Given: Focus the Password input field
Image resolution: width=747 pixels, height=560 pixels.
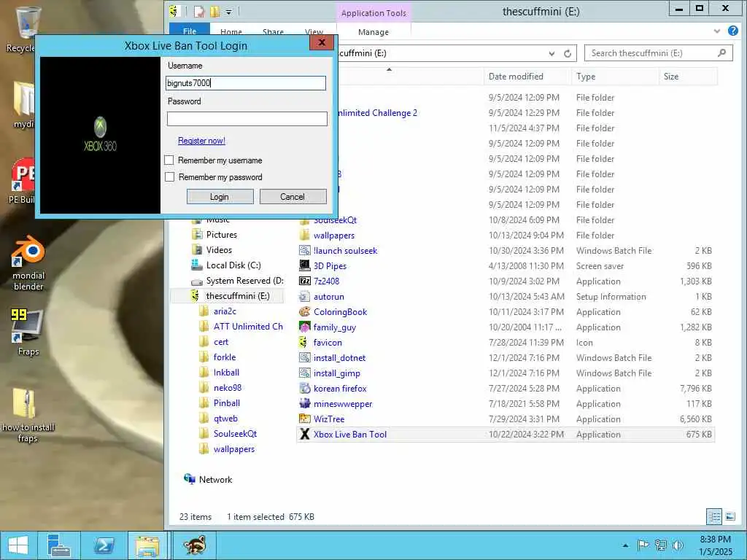Looking at the screenshot, I should coord(247,119).
